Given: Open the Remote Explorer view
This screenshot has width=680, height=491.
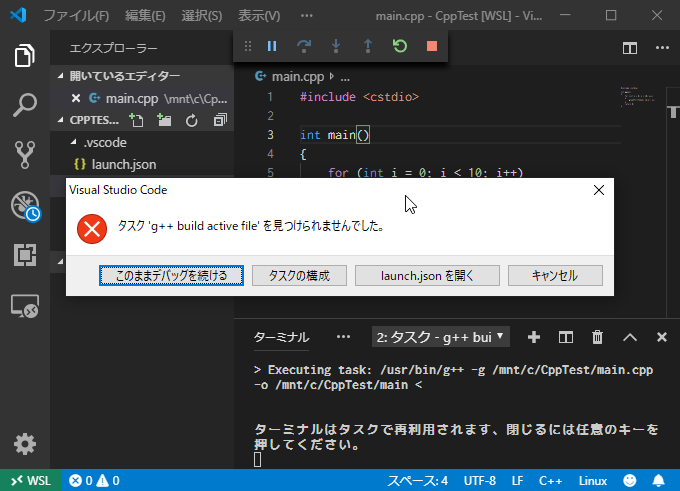Looking at the screenshot, I should [25, 306].
